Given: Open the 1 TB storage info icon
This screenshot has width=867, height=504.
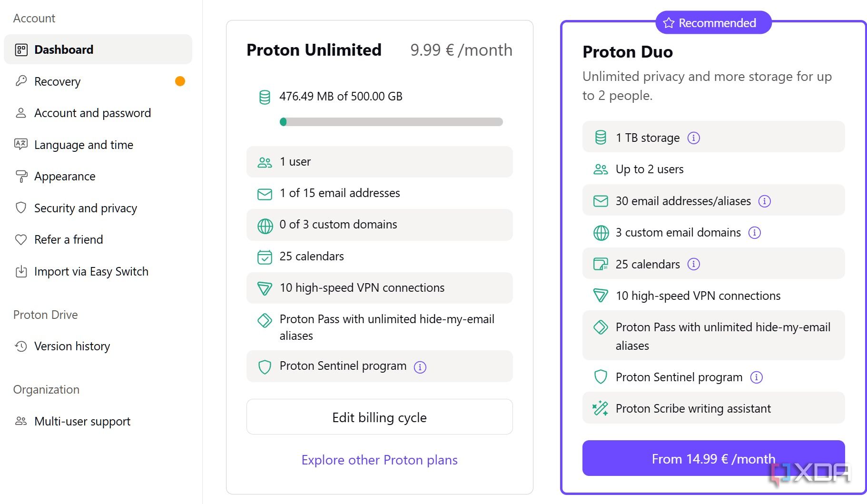Looking at the screenshot, I should [x=694, y=138].
